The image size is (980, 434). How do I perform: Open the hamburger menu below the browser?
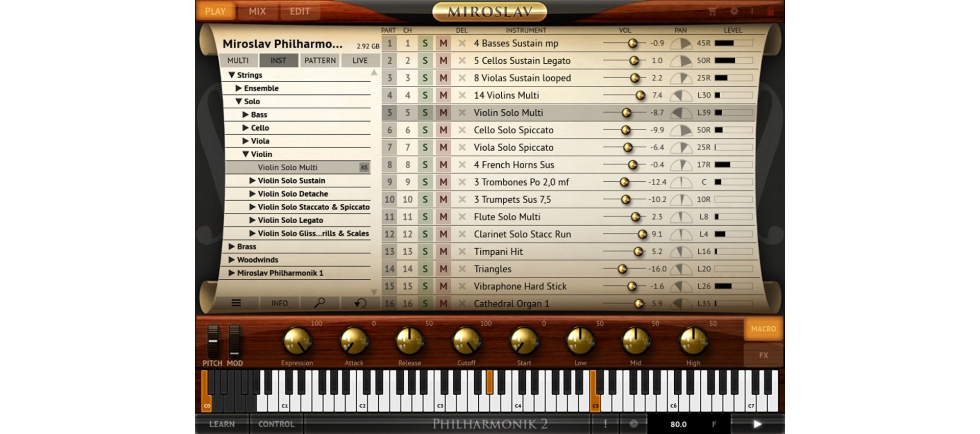(236, 303)
